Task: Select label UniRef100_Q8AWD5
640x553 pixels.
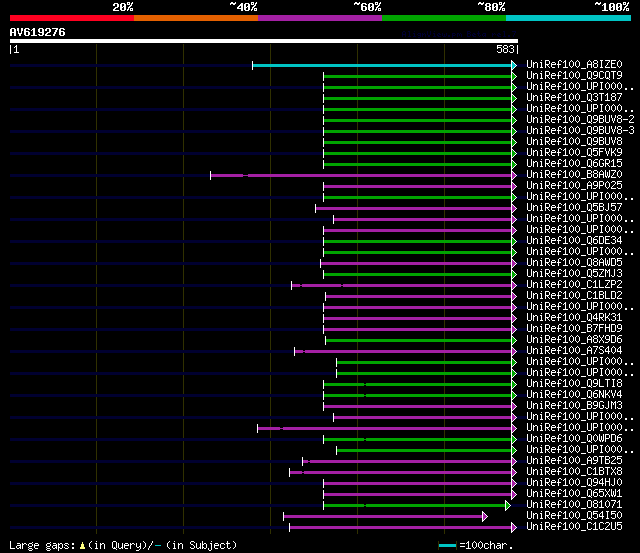Action: tap(574, 263)
